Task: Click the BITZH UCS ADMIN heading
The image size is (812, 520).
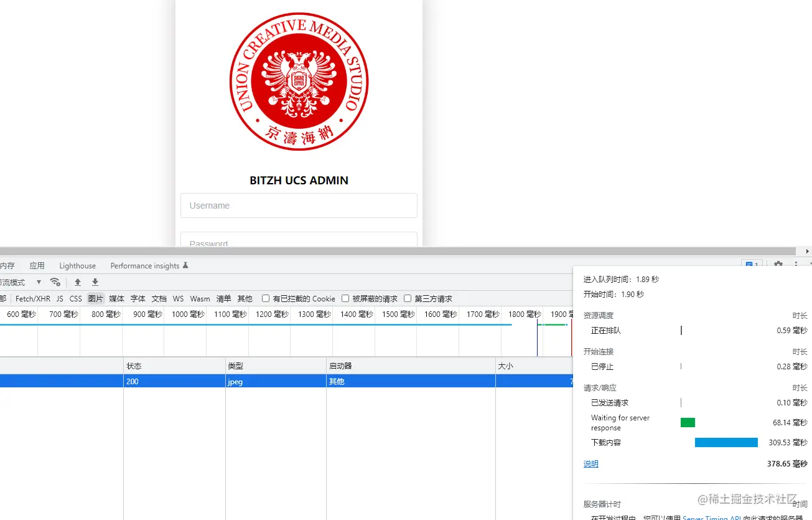Action: tap(299, 181)
